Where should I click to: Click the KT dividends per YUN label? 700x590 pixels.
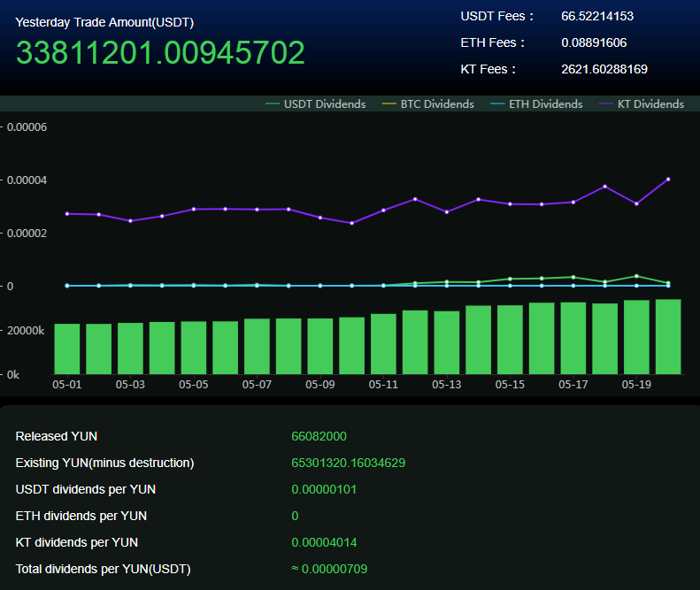pyautogui.click(x=77, y=543)
